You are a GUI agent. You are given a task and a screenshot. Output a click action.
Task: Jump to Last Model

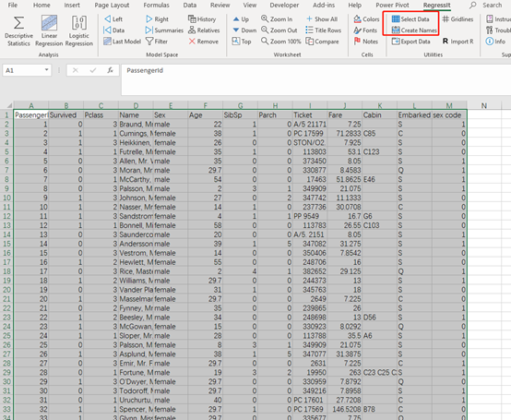click(122, 42)
